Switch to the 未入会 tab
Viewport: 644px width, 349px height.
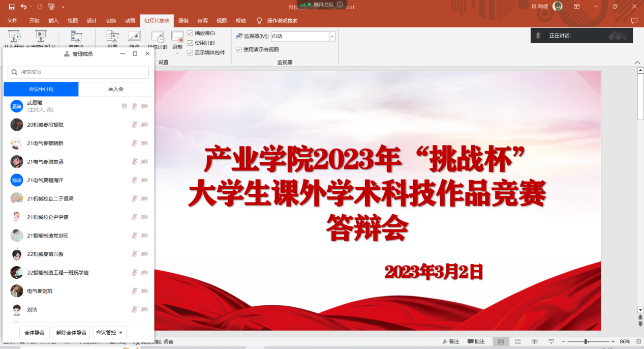[116, 89]
